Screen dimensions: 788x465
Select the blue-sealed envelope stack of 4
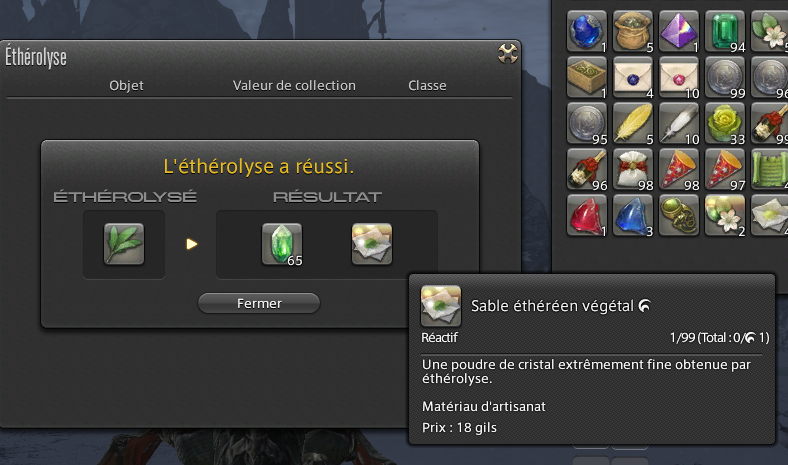[x=633, y=77]
